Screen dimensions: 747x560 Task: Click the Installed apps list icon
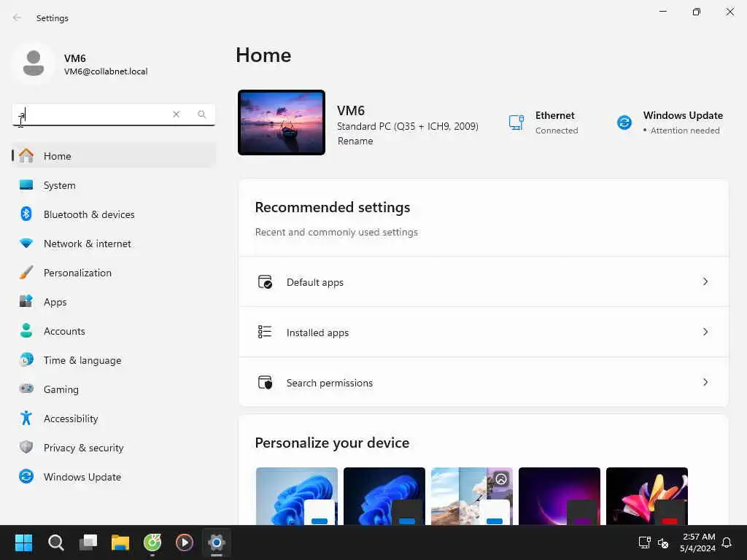click(x=265, y=332)
